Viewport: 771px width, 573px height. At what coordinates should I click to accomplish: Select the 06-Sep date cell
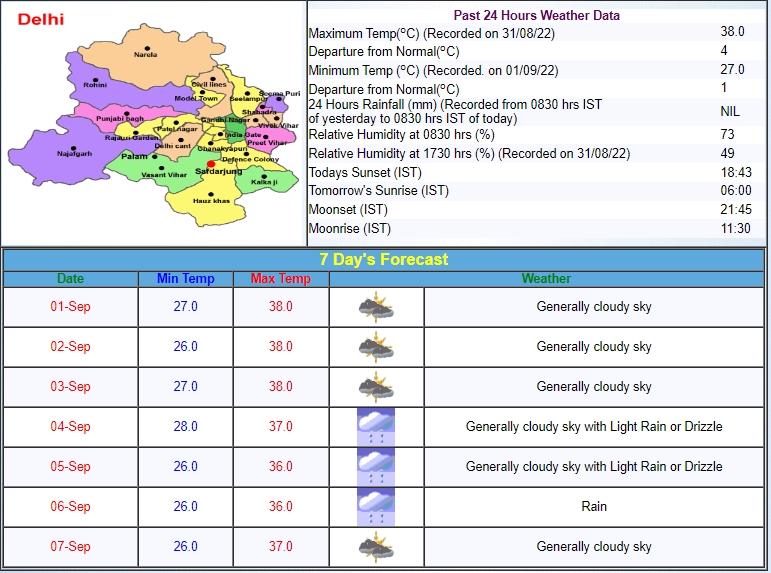[x=70, y=506]
